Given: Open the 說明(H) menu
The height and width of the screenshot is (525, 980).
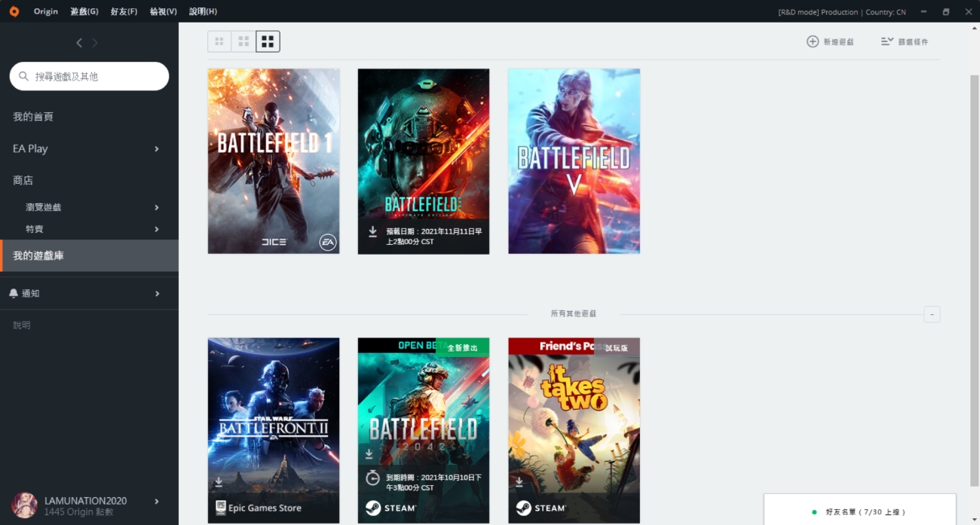Looking at the screenshot, I should tap(204, 11).
